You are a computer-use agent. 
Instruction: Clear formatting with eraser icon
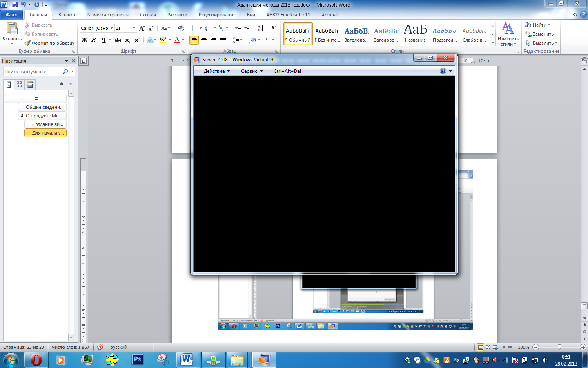point(180,28)
